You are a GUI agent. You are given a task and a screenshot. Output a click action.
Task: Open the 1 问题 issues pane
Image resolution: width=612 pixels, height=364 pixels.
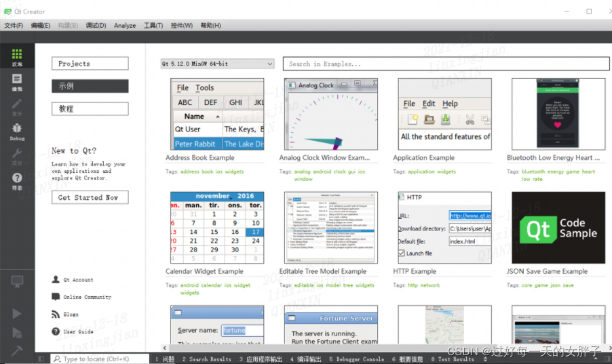(165, 359)
